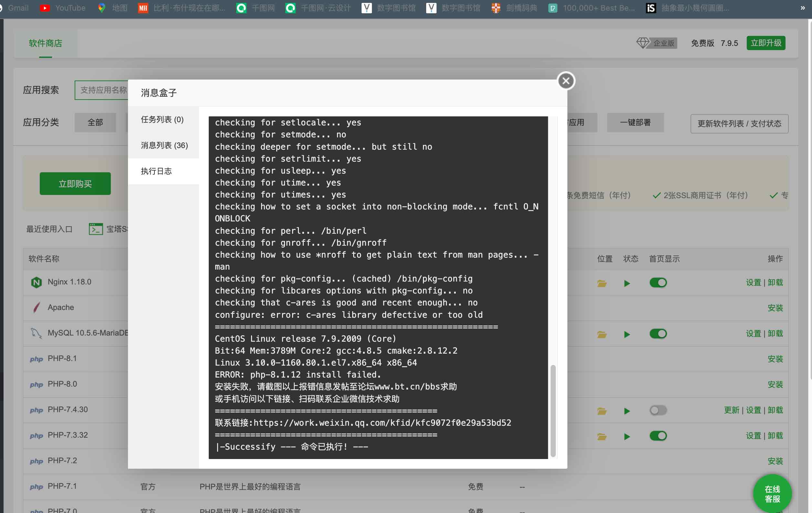Image resolution: width=812 pixels, height=513 pixels.
Task: Select 全部 category filter
Action: coord(95,123)
